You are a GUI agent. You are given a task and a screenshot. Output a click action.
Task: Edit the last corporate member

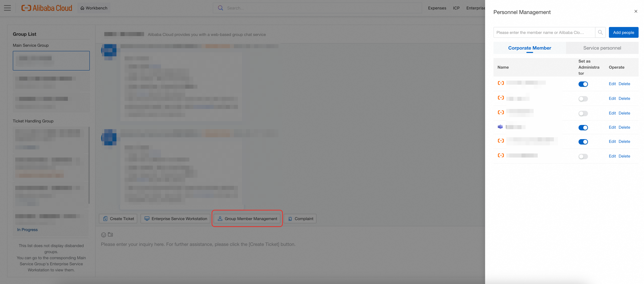[x=612, y=156]
